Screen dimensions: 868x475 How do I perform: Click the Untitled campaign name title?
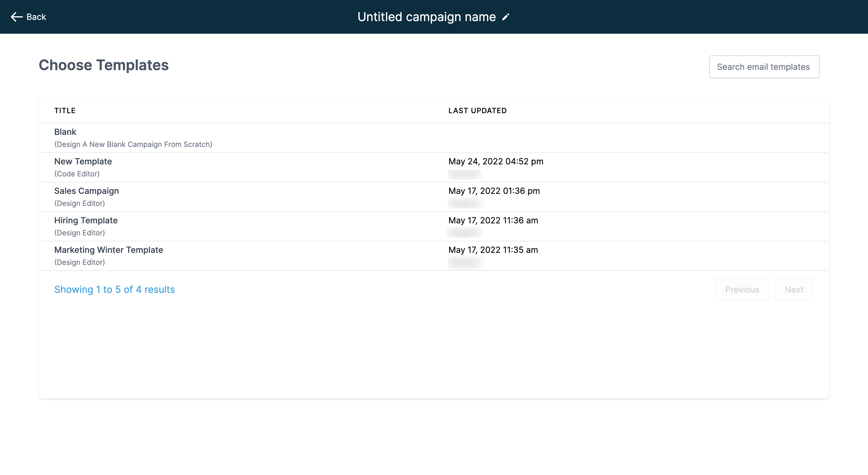coord(426,17)
